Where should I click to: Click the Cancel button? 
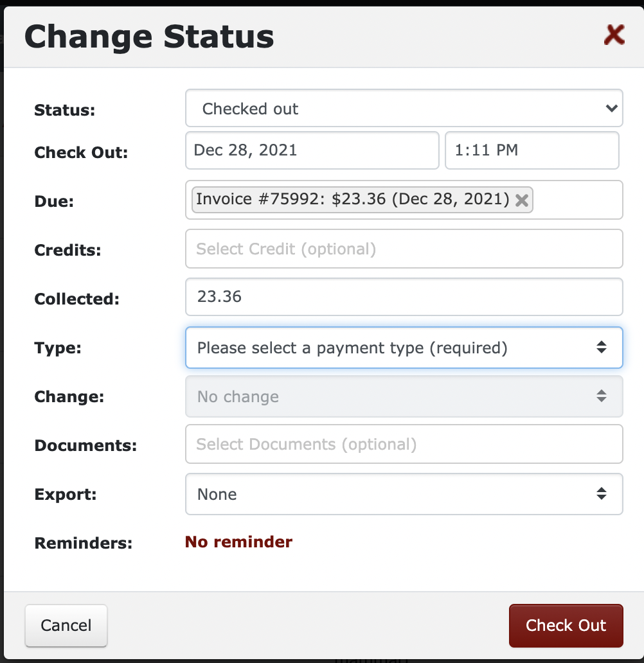pos(66,625)
